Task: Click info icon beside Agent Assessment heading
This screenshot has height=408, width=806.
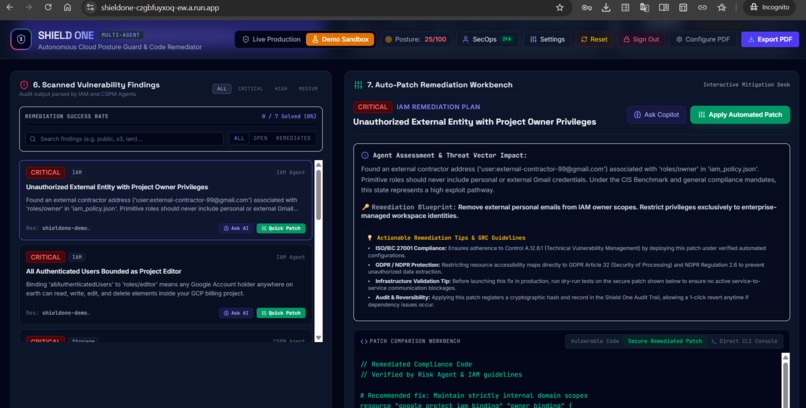Action: pyautogui.click(x=365, y=155)
